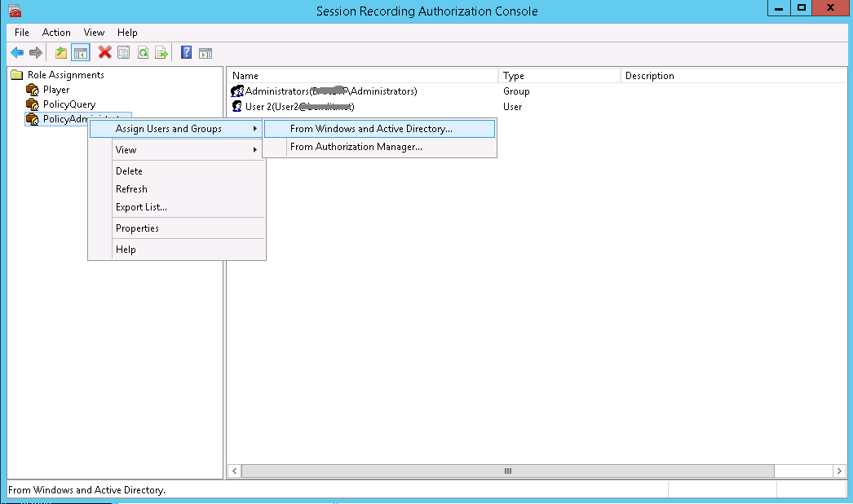Screen dimensions: 853x504
Task: Choose From Windows and Active Directory
Action: point(371,129)
